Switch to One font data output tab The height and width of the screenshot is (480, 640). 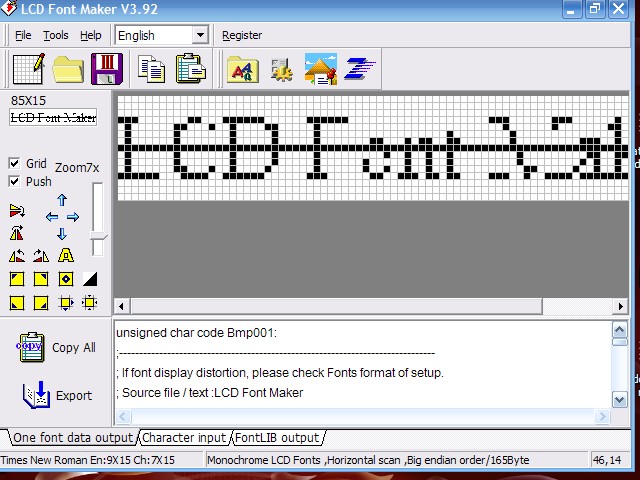[73, 438]
